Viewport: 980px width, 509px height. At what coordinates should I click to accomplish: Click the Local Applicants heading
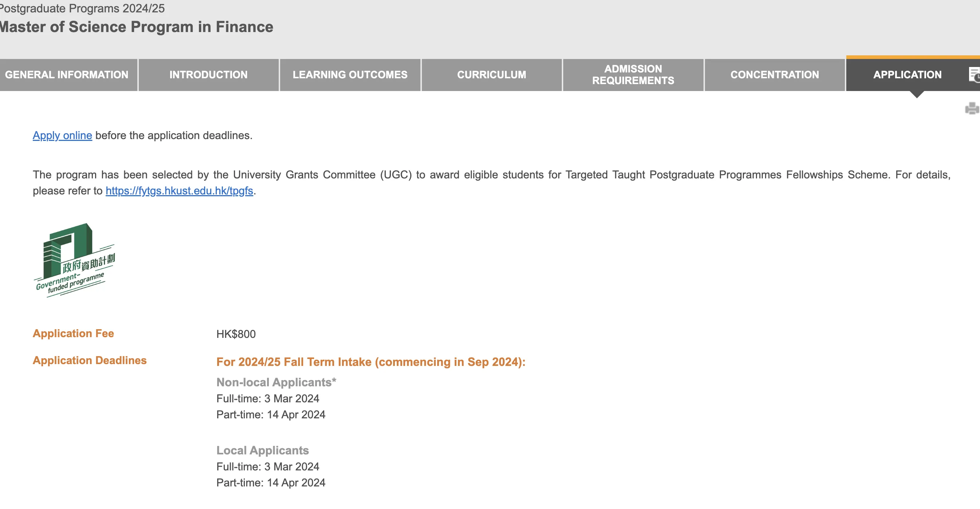click(263, 450)
